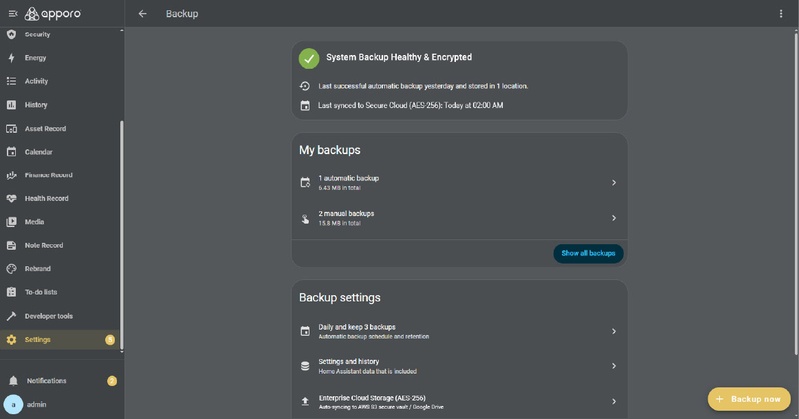Expand Daily and keep 3 backups chevron
This screenshot has height=419, width=799.
pyautogui.click(x=614, y=331)
